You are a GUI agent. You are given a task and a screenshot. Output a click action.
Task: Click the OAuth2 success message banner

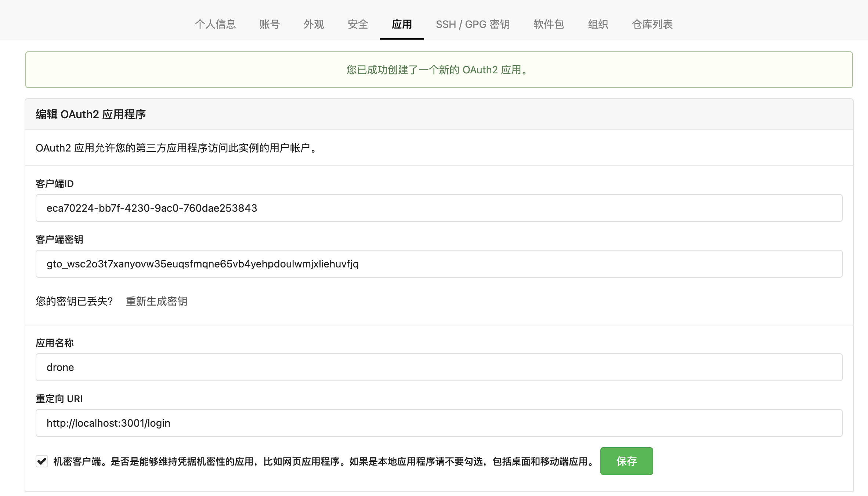pyautogui.click(x=439, y=70)
